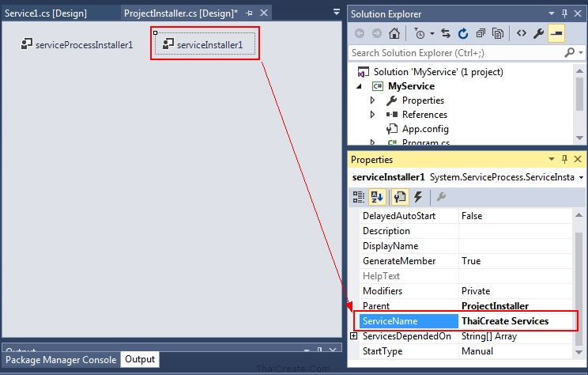The image size is (588, 375).
Task: Click the ProjectInstaller Parent value
Action: click(495, 306)
